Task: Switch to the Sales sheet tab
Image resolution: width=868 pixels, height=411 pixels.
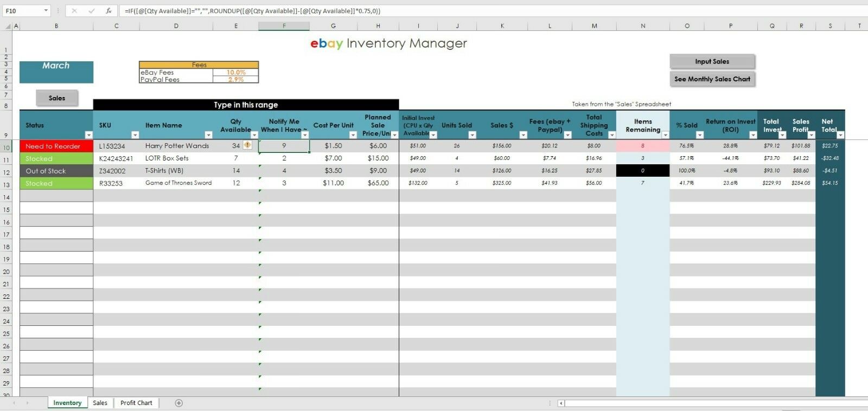Action: 100,403
